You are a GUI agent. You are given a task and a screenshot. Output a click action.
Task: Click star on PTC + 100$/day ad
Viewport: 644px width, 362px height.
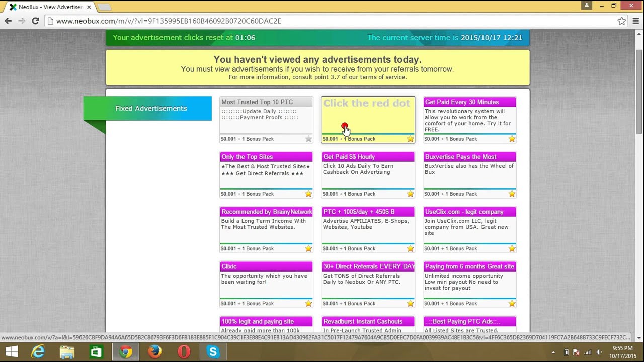pyautogui.click(x=410, y=248)
